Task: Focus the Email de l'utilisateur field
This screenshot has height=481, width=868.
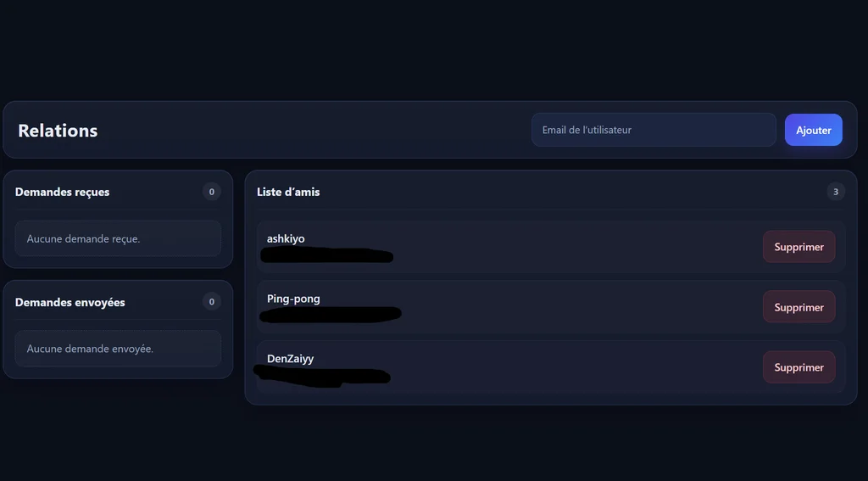Action: click(x=653, y=130)
